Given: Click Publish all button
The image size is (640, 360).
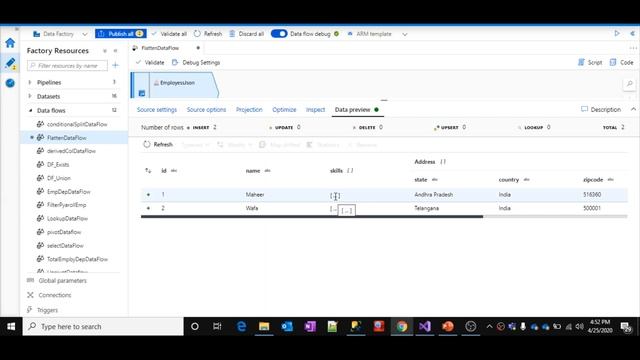Looking at the screenshot, I should click(120, 34).
